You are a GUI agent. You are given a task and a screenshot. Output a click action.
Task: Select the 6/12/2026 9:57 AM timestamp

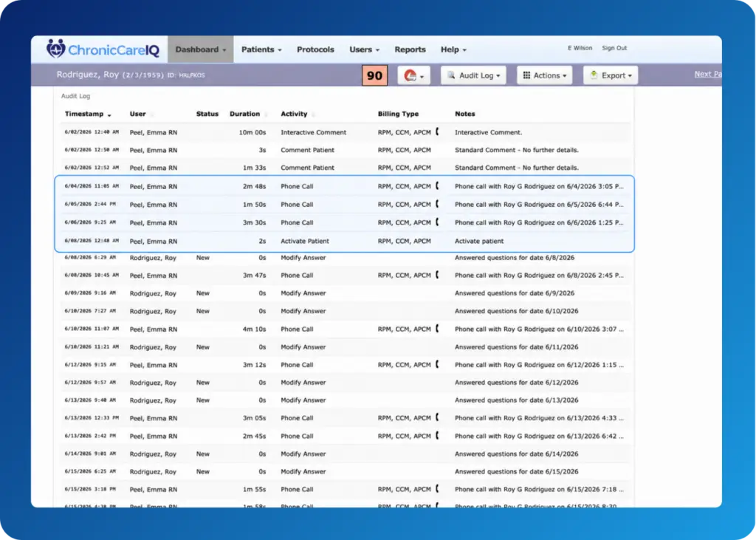coord(90,382)
